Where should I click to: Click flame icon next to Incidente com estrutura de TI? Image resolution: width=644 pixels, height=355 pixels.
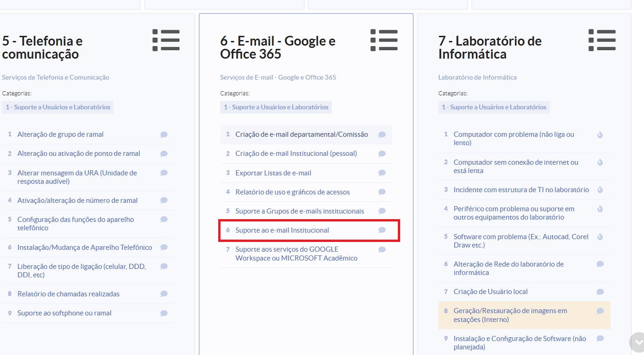(x=600, y=190)
